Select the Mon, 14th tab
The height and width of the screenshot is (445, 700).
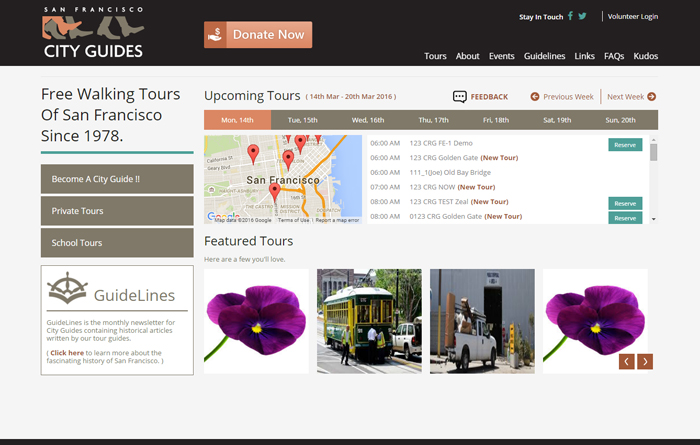coord(237,120)
